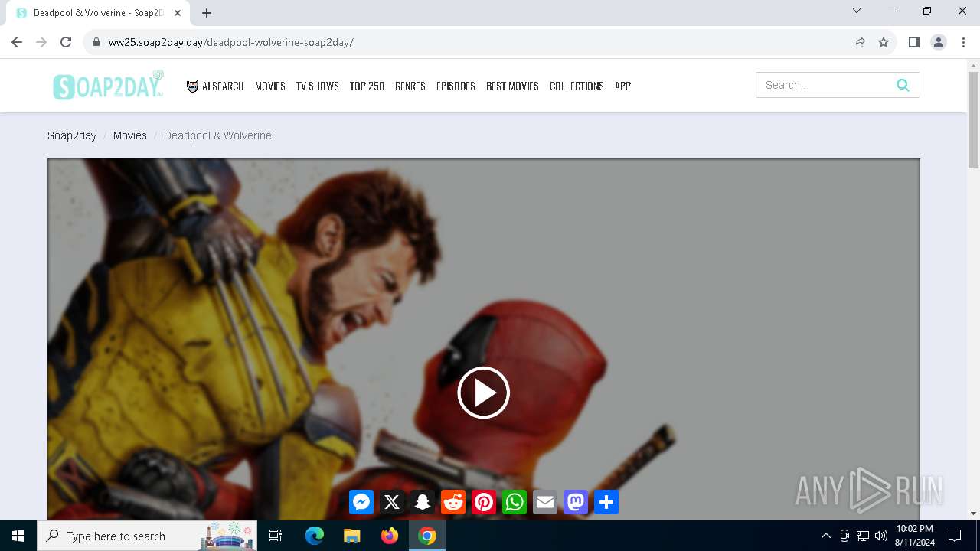Share on Snapchat icon
This screenshot has height=551, width=980.
[423, 502]
